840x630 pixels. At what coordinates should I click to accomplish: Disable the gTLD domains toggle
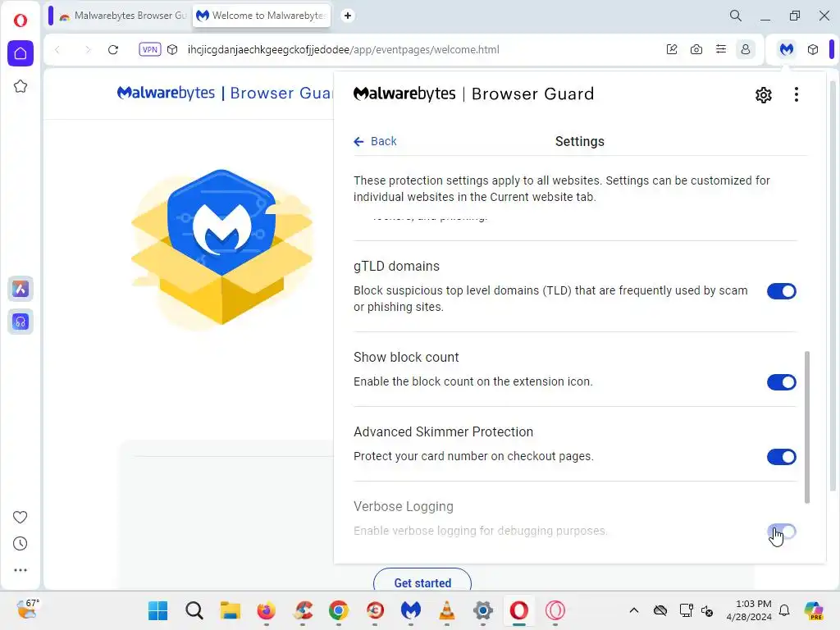click(x=782, y=291)
